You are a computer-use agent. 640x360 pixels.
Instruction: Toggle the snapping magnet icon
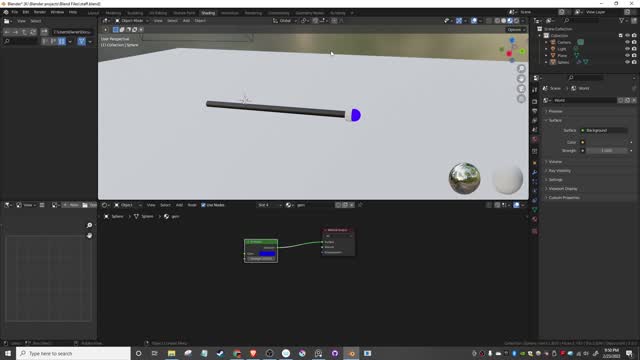coord(316,20)
